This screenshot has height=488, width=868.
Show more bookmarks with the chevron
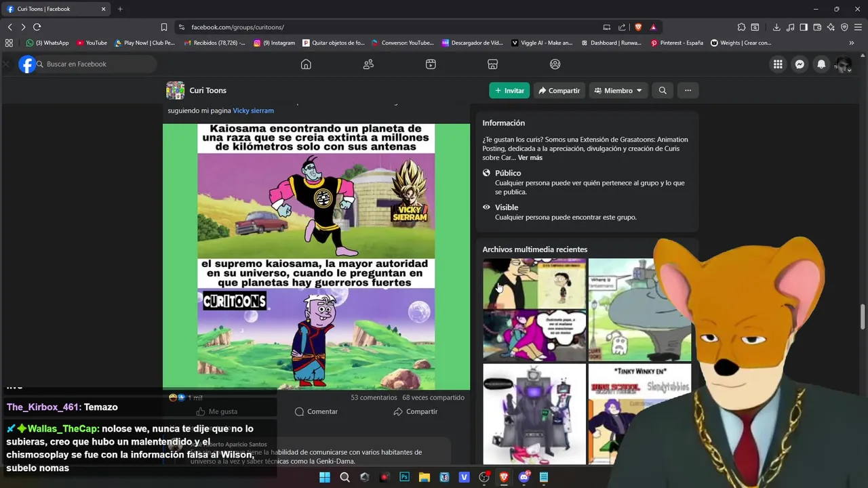pos(852,43)
